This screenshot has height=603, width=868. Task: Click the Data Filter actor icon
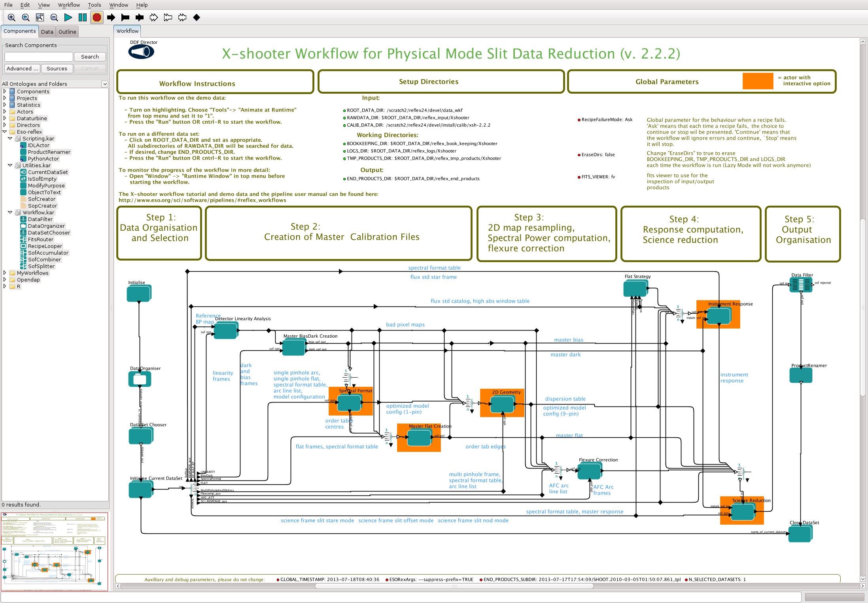point(801,285)
